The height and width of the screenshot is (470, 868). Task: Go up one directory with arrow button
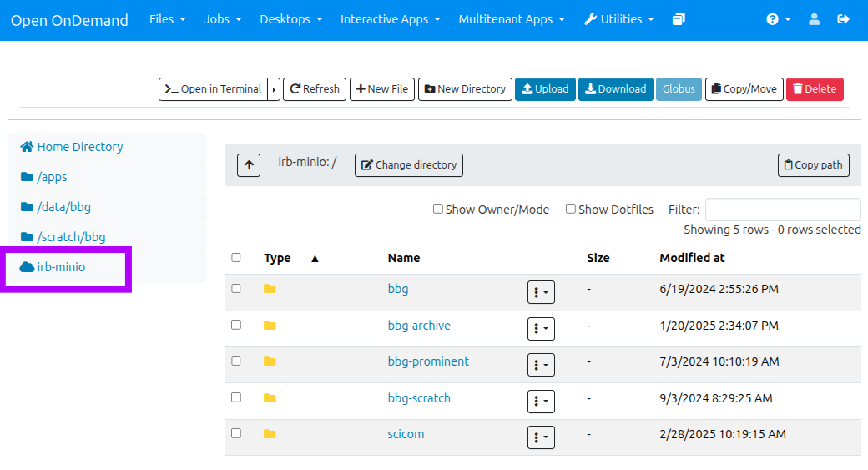249,165
